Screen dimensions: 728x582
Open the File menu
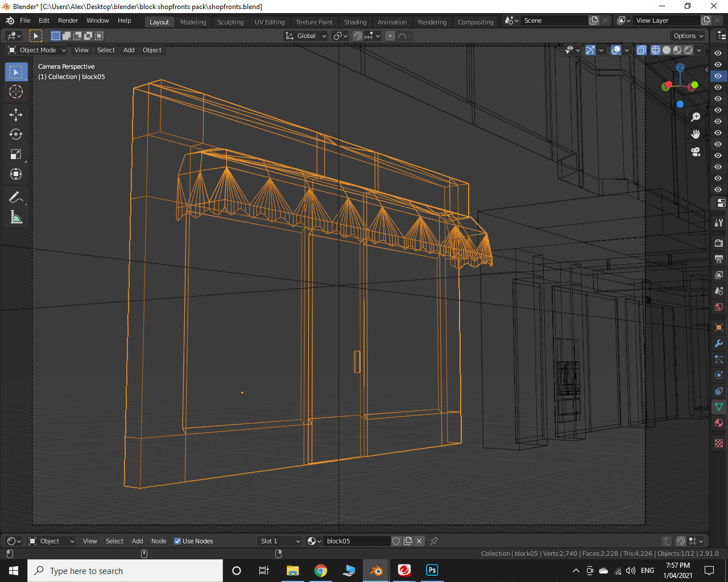click(x=25, y=20)
